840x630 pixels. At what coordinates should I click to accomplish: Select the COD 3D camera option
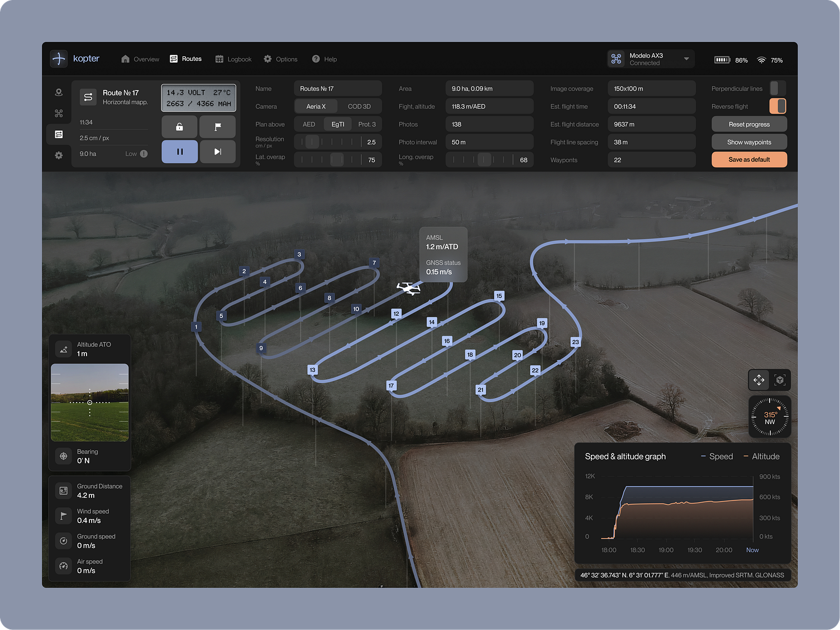pyautogui.click(x=359, y=106)
